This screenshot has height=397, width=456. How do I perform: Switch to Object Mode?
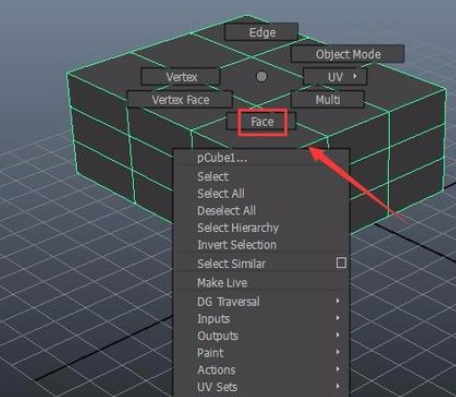point(347,54)
